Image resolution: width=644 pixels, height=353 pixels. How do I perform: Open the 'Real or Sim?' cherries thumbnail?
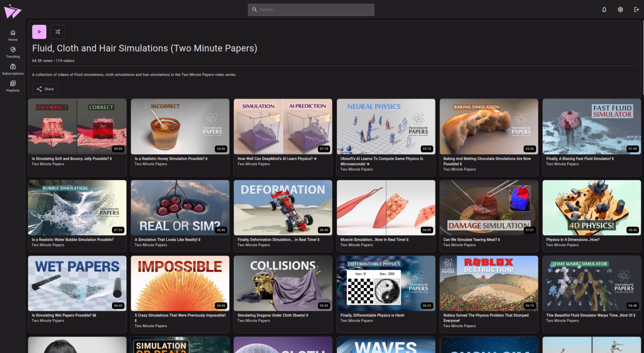(x=180, y=207)
